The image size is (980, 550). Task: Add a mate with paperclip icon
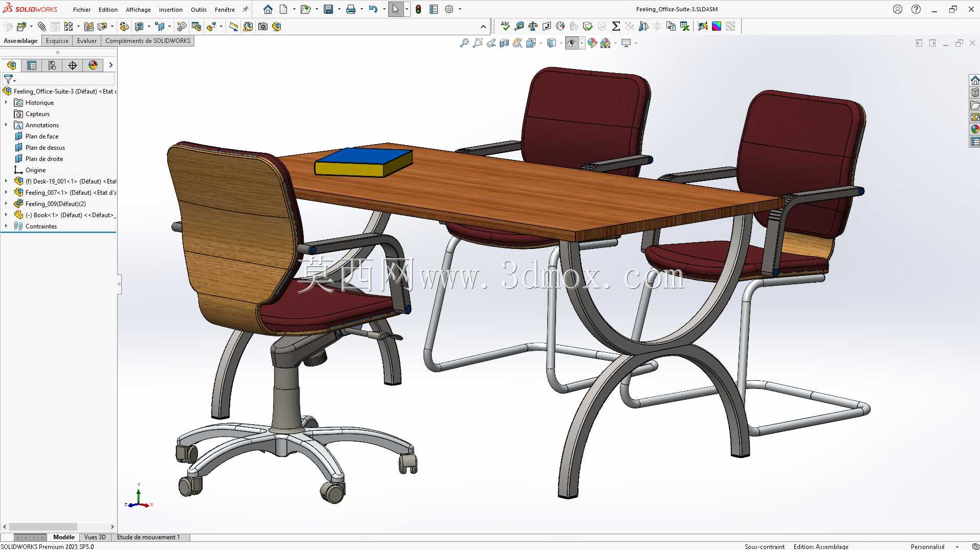pos(42,27)
